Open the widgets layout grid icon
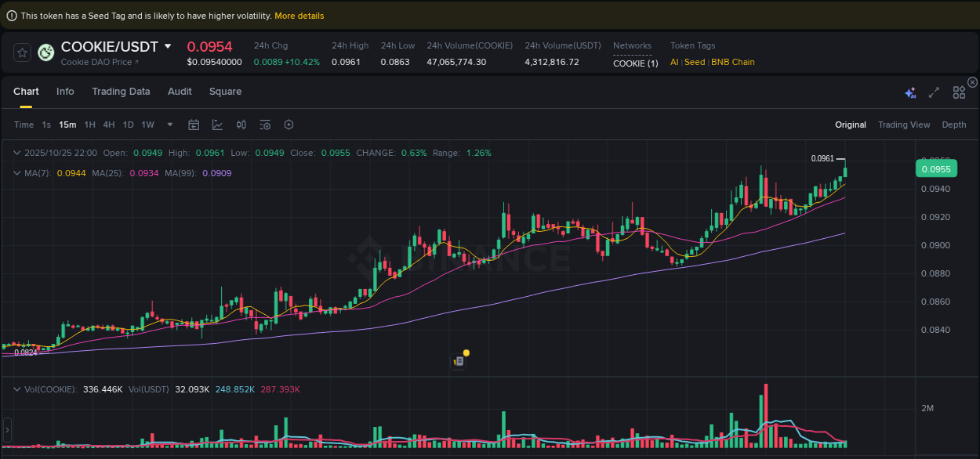 coord(959,92)
